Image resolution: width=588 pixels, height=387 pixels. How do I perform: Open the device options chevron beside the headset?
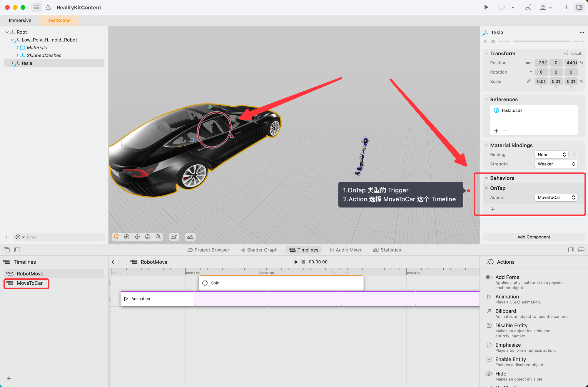(513, 8)
